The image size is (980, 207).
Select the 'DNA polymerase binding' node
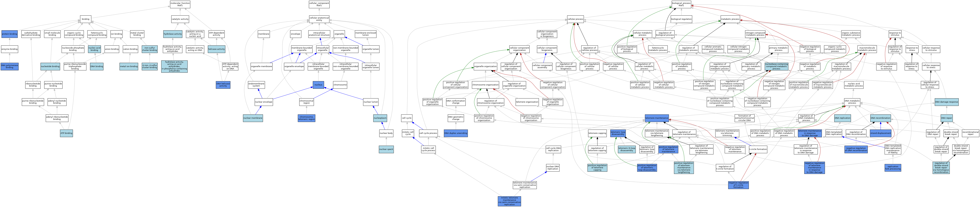10,66
